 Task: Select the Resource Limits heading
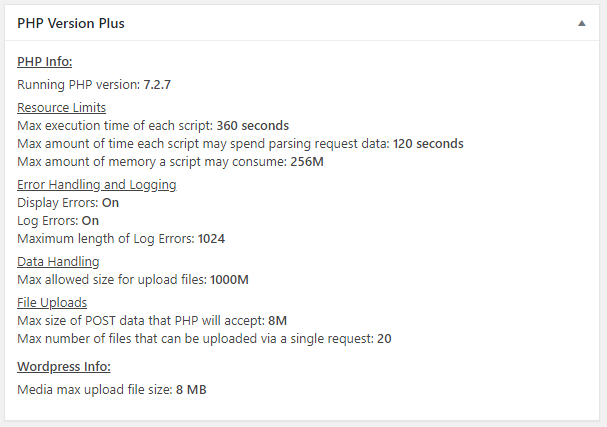coord(61,107)
